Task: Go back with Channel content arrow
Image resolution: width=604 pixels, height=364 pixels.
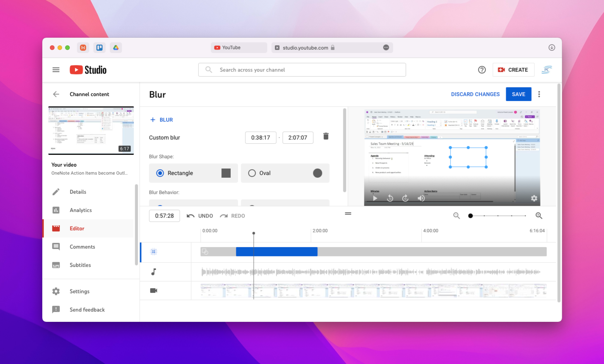Action: click(56, 94)
